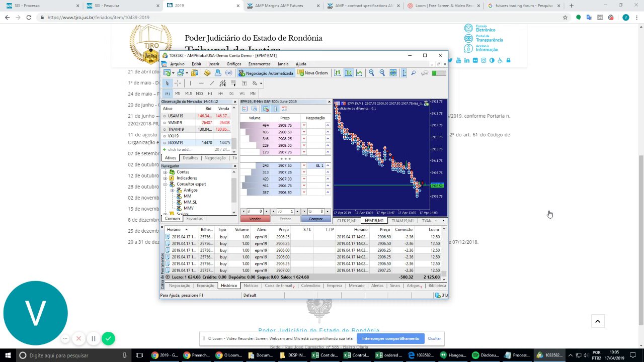
Task: Click Interromper compartilhamento button
Action: coord(390,338)
